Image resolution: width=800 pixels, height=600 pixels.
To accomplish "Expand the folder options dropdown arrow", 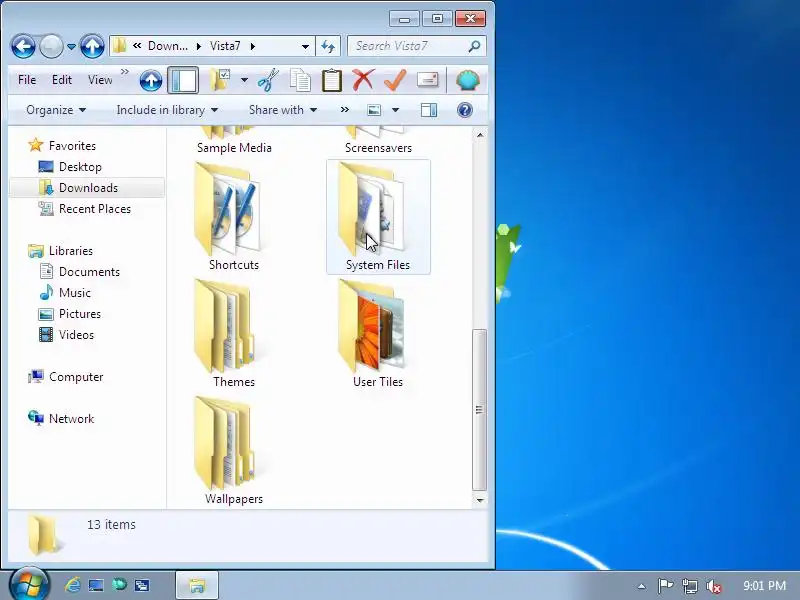I will tap(244, 80).
